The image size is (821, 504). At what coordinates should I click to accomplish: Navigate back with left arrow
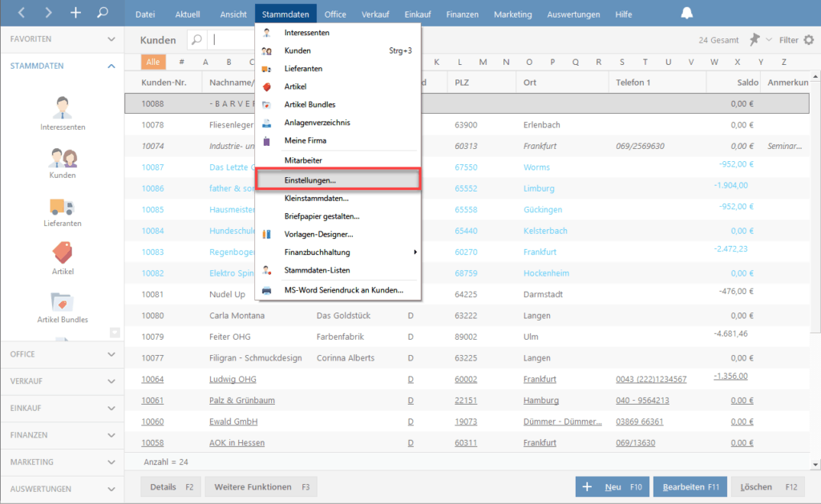pyautogui.click(x=22, y=13)
